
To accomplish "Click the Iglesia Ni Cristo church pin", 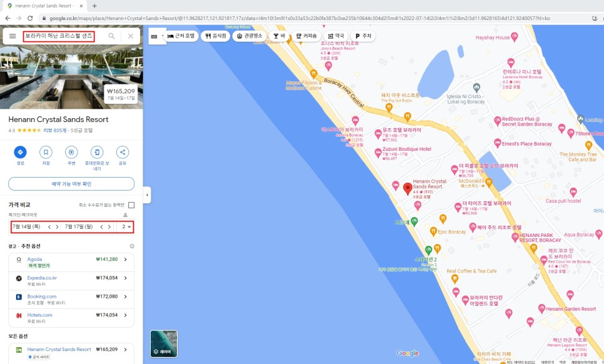I will pos(476,87).
